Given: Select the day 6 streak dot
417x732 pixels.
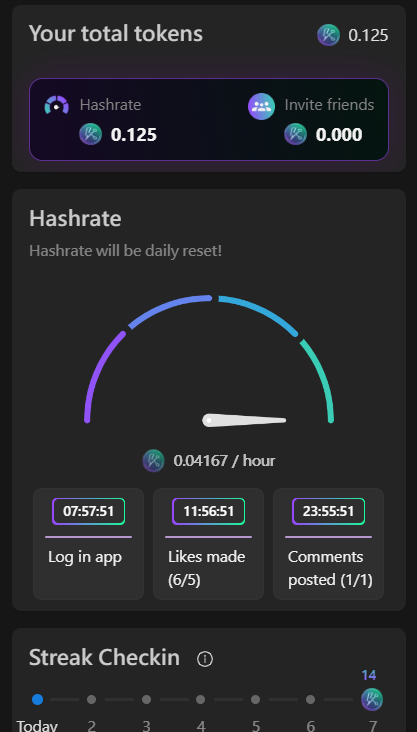Looking at the screenshot, I should [310, 699].
